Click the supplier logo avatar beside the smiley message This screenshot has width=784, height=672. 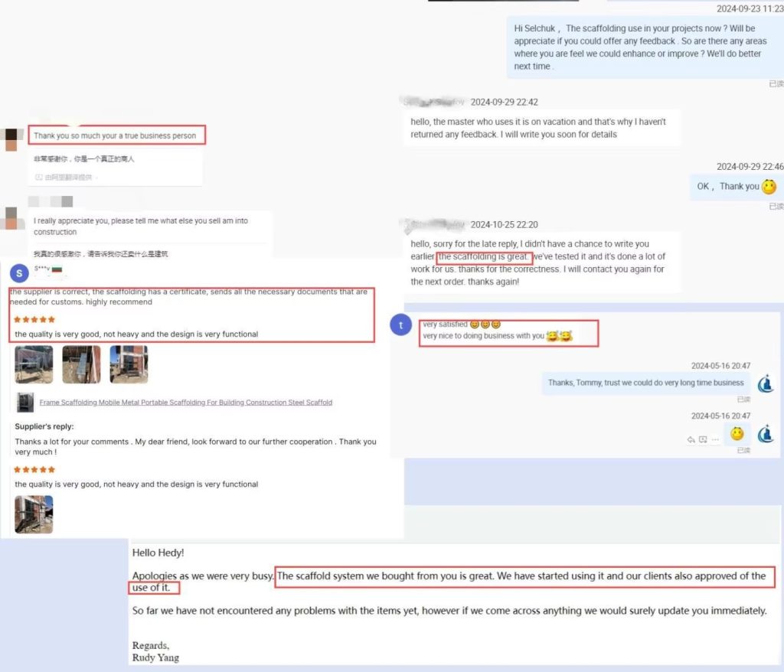(x=766, y=433)
